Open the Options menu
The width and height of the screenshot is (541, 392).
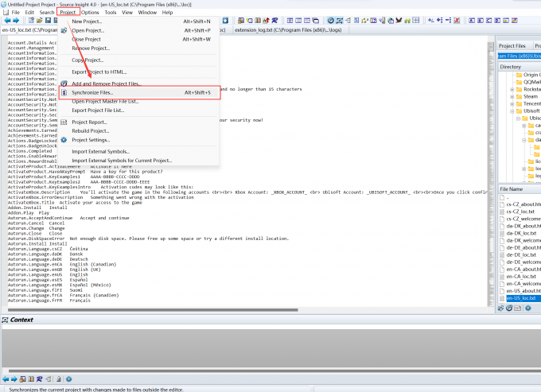(90, 13)
